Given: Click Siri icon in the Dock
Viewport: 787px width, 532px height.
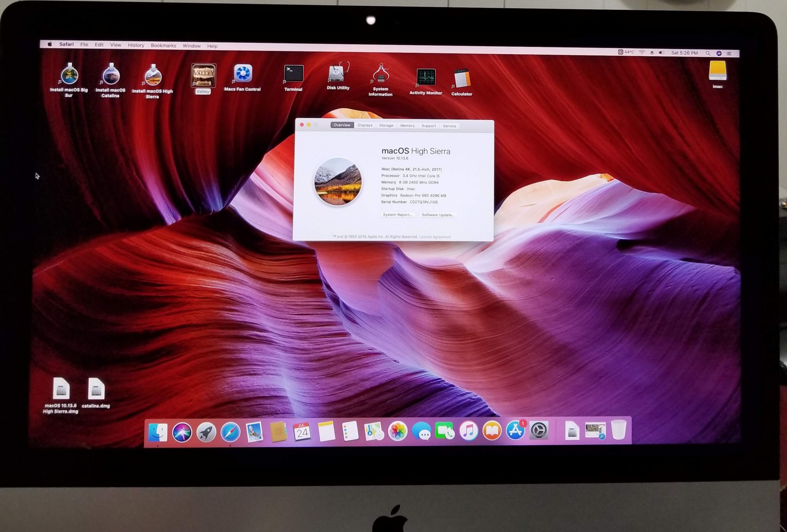Looking at the screenshot, I should point(182,432).
